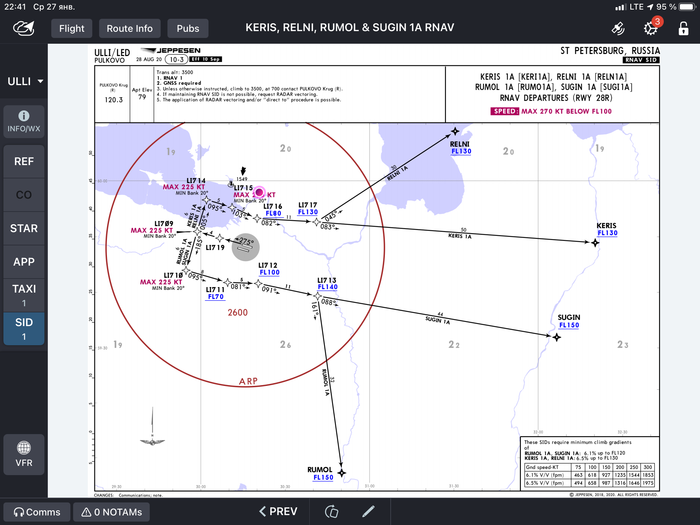
Task: Tap the LI709 MAX 225 KT label
Action: click(x=152, y=229)
